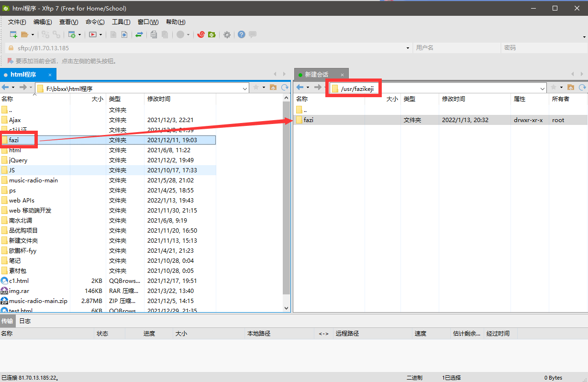Image resolution: width=588 pixels, height=382 pixels.
Task: Click the help question mark icon
Action: [241, 34]
